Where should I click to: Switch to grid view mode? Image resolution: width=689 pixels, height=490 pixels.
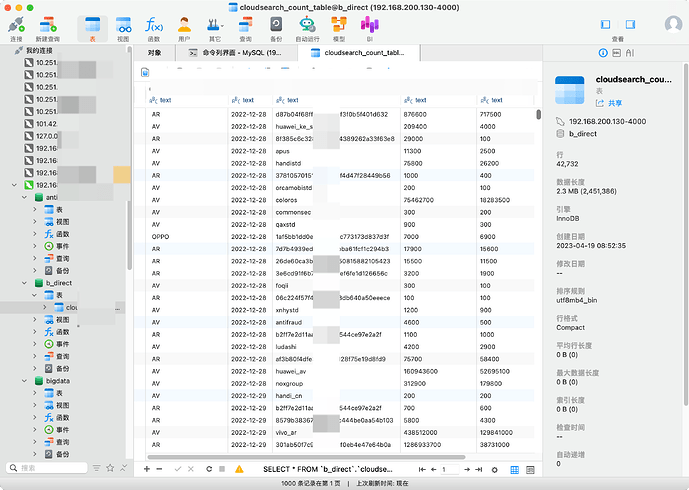tap(515, 470)
